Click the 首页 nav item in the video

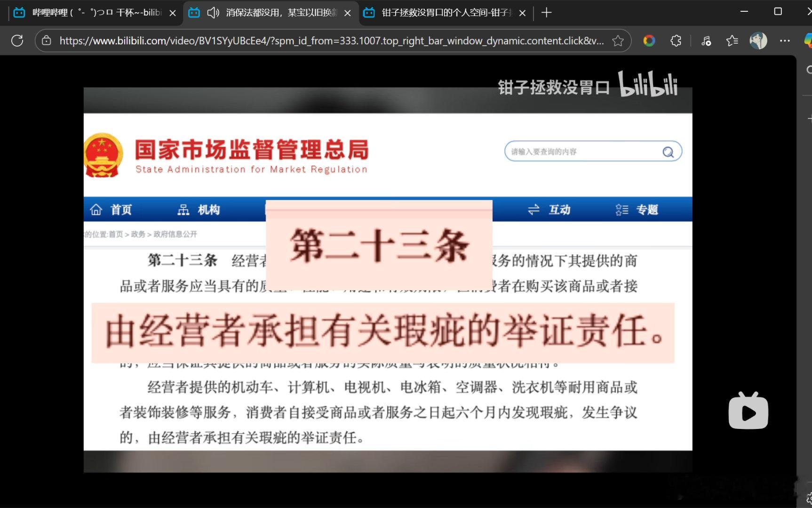tap(111, 210)
